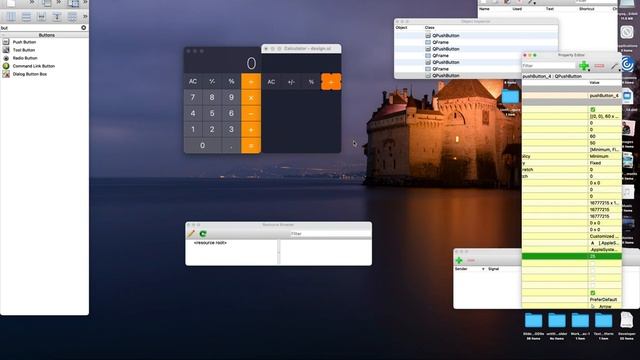Click the green highlighted 25 property row

pyautogui.click(x=571, y=256)
